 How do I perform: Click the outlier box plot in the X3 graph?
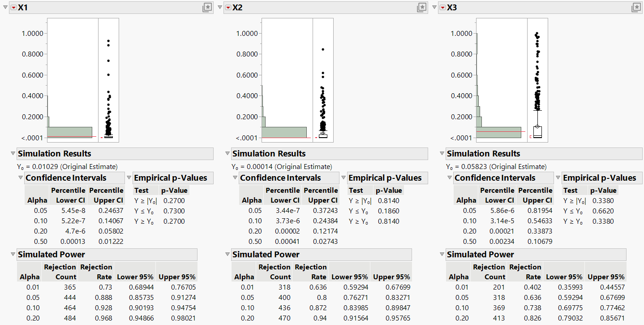tap(537, 131)
